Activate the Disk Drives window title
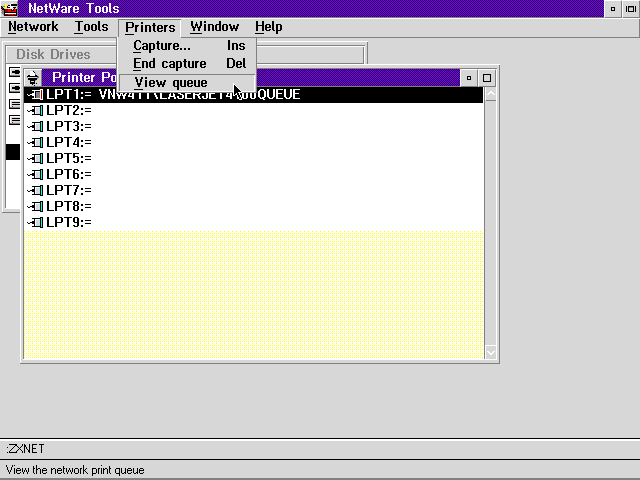 (x=53, y=54)
